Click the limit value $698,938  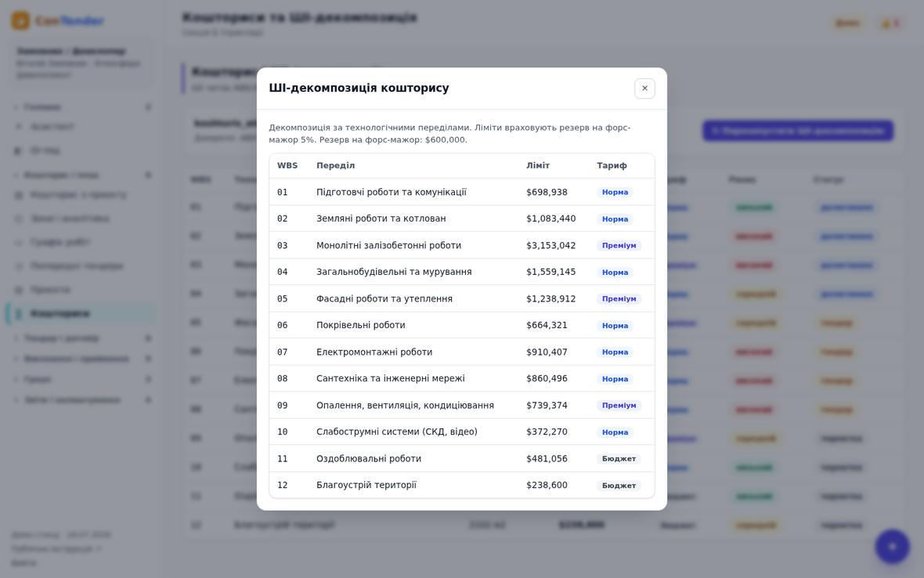click(547, 192)
